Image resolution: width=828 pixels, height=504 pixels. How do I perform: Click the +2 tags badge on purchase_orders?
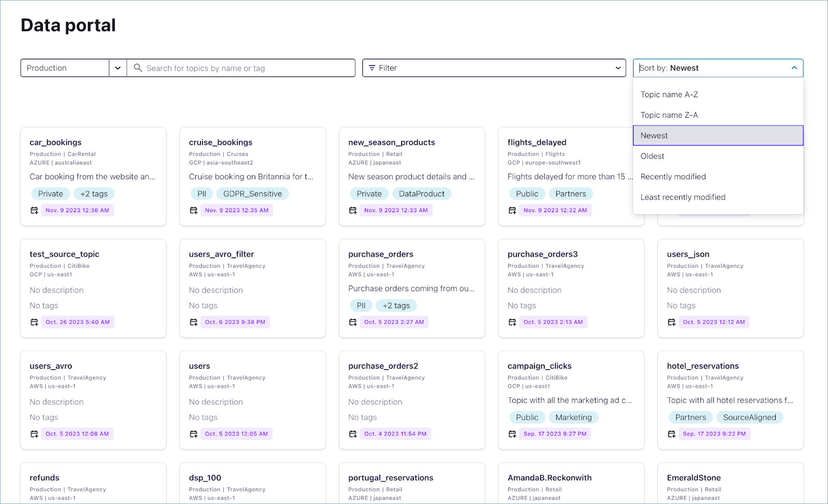(x=396, y=305)
